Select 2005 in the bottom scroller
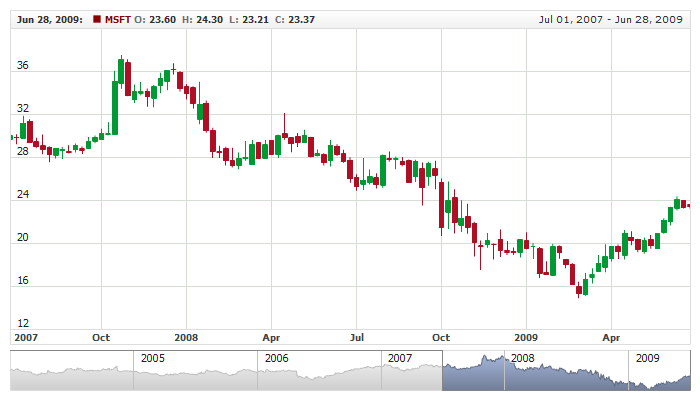Screen dimensions: 700x400 pyautogui.click(x=152, y=358)
